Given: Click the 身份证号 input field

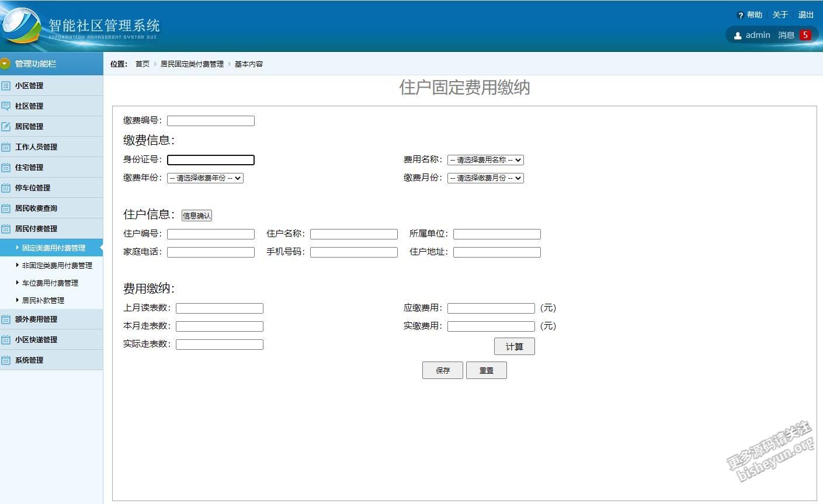Looking at the screenshot, I should tap(211, 160).
